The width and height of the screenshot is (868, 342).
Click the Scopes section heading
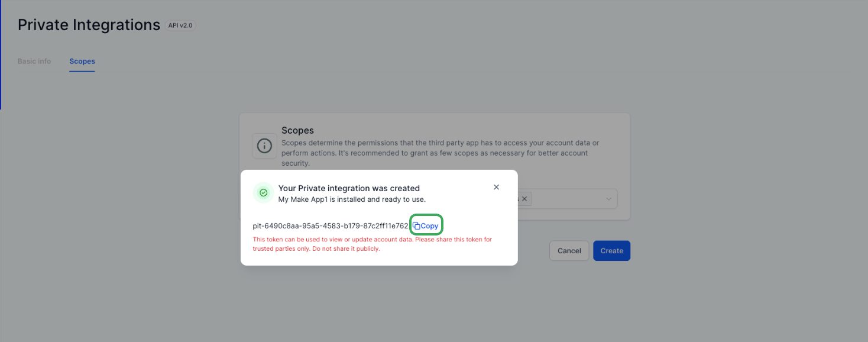click(x=297, y=130)
